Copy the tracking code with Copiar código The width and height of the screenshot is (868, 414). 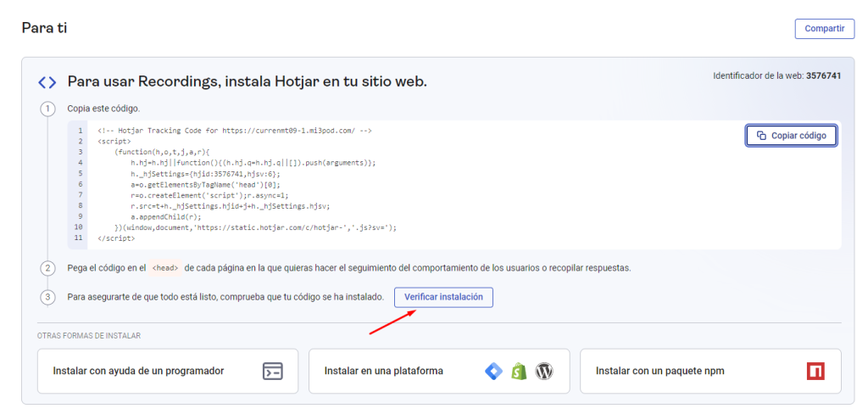tap(791, 136)
